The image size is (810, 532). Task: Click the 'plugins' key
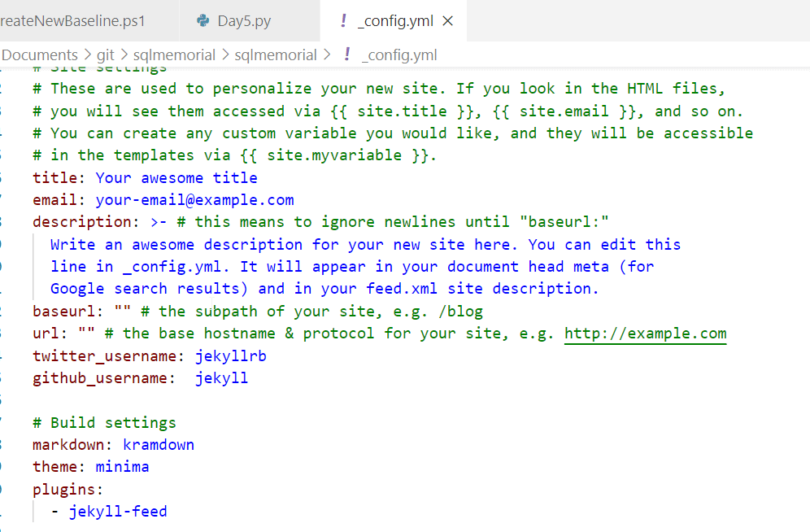point(64,489)
